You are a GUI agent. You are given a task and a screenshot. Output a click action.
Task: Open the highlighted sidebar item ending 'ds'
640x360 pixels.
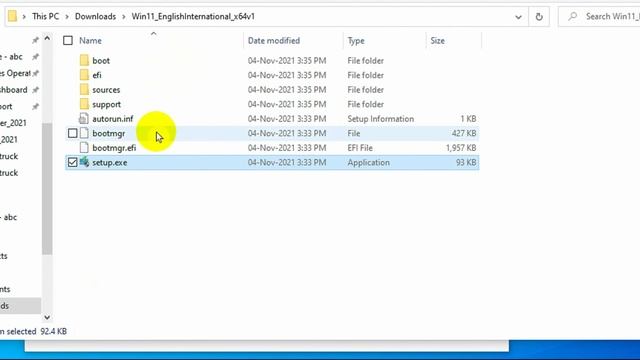click(20, 306)
